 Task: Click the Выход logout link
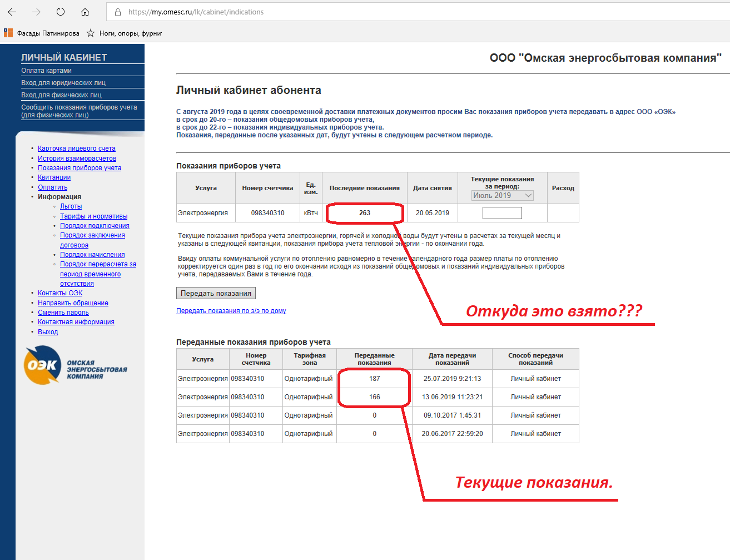(48, 332)
